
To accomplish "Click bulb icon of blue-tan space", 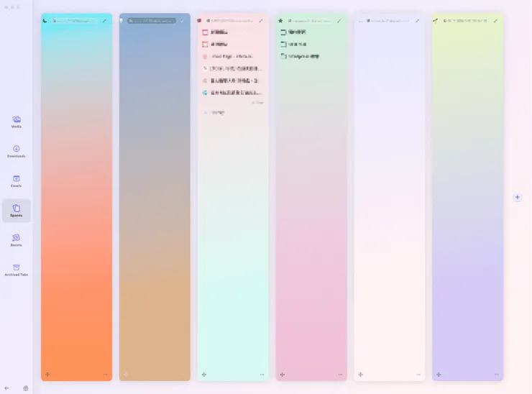I will (121, 21).
